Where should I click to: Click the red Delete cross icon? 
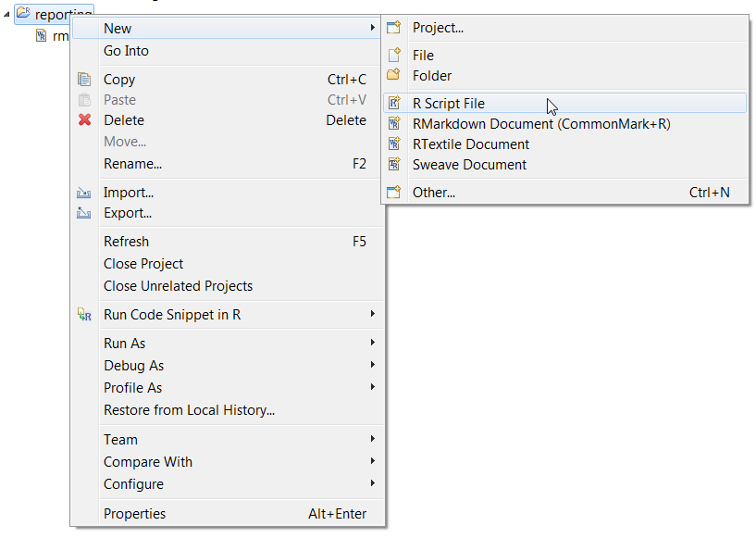(85, 119)
